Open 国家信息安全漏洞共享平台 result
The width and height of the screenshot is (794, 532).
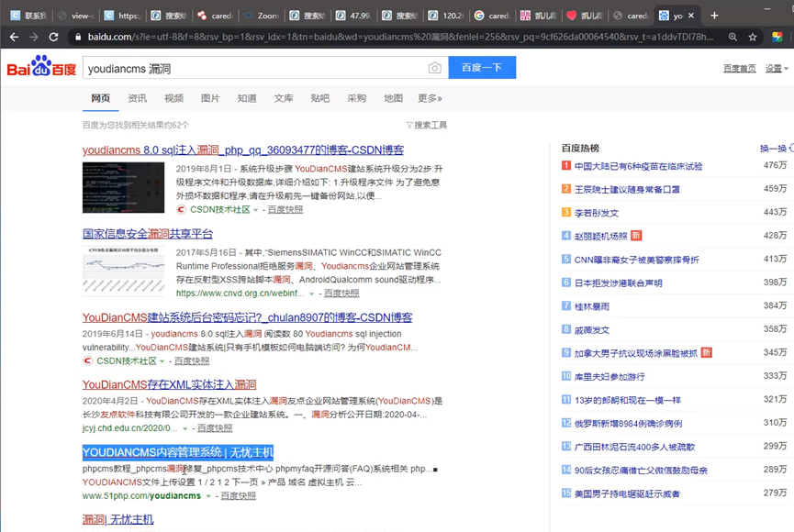(148, 234)
